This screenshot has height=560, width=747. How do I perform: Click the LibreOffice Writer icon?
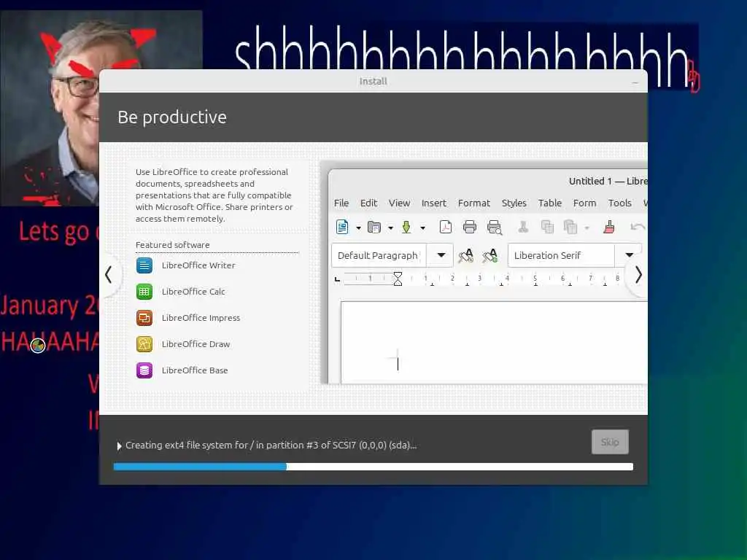[144, 265]
